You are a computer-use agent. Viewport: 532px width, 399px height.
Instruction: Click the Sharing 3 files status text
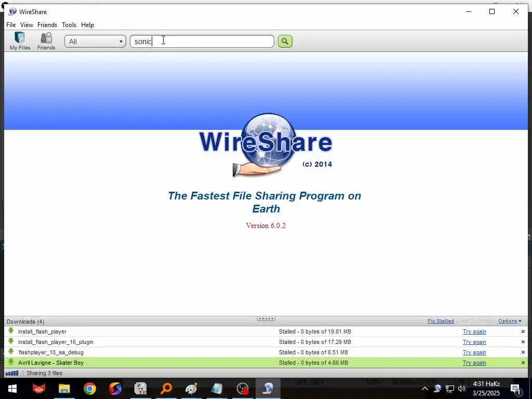pyautogui.click(x=45, y=373)
